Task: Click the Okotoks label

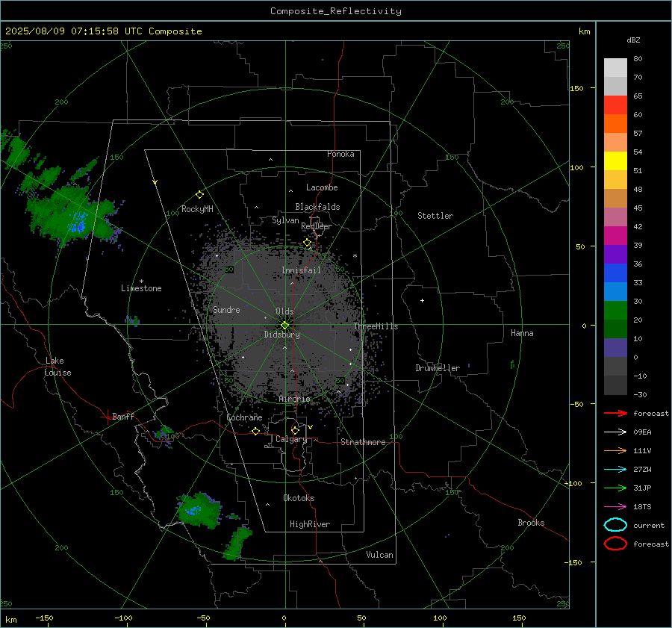Action: [x=299, y=498]
